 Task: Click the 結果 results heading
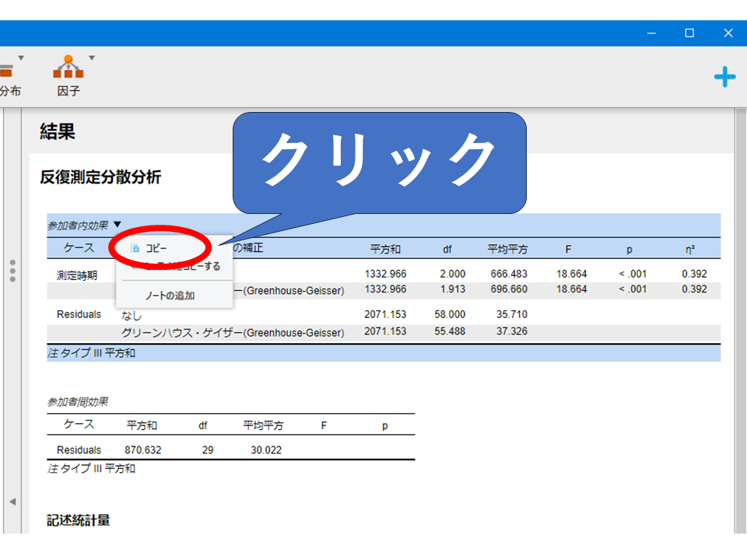coord(58,132)
